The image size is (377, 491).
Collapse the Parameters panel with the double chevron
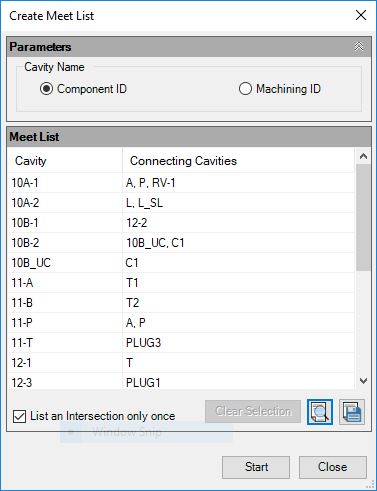[359, 46]
